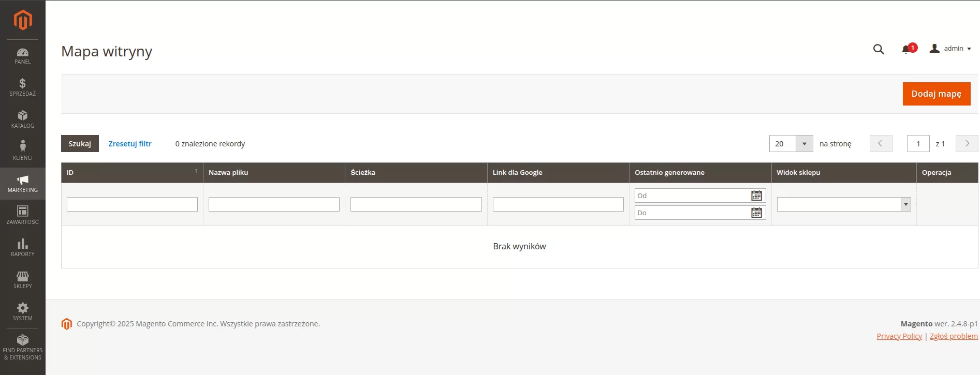Screen dimensions: 980x375
Task: Open the Sprzedaż sales menu
Action: 23,87
